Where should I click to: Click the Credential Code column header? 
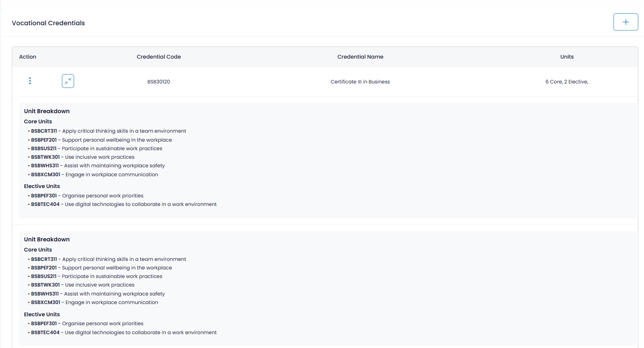[159, 57]
